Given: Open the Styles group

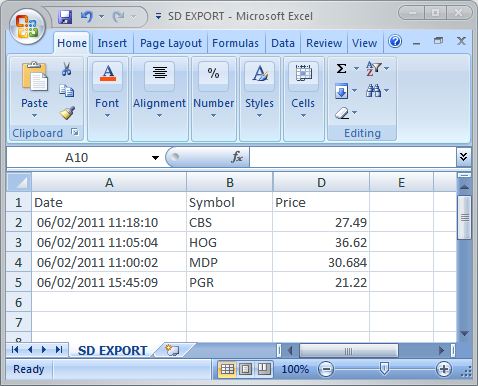Looking at the screenshot, I should [259, 99].
